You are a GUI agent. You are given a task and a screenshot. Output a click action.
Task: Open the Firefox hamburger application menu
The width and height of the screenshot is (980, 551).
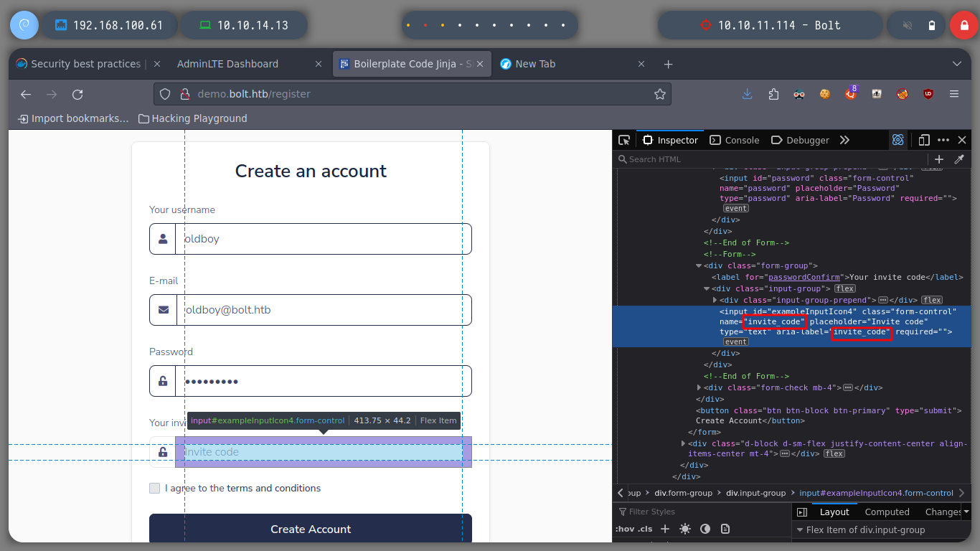tap(953, 94)
